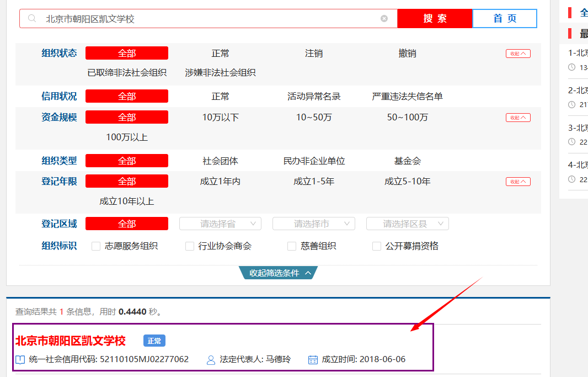The width and height of the screenshot is (588, 377).
Task: Filter by 成立1-5年 registration age
Action: [x=313, y=182]
